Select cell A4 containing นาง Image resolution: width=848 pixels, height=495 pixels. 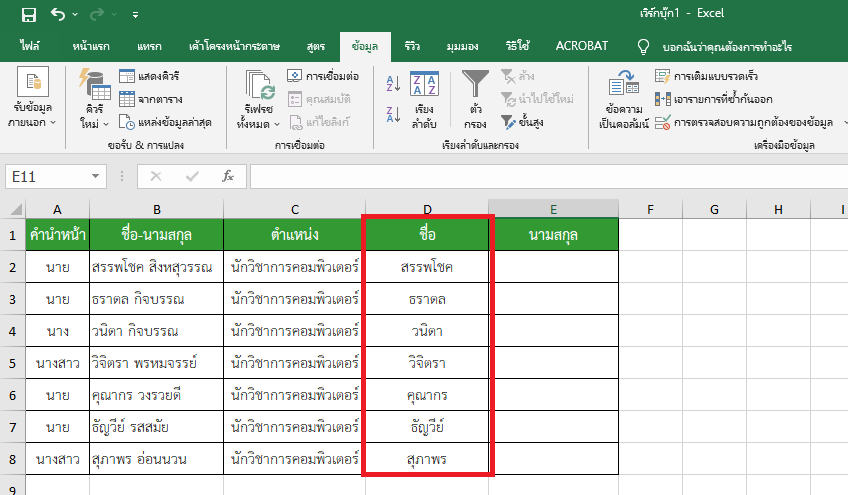click(57, 331)
